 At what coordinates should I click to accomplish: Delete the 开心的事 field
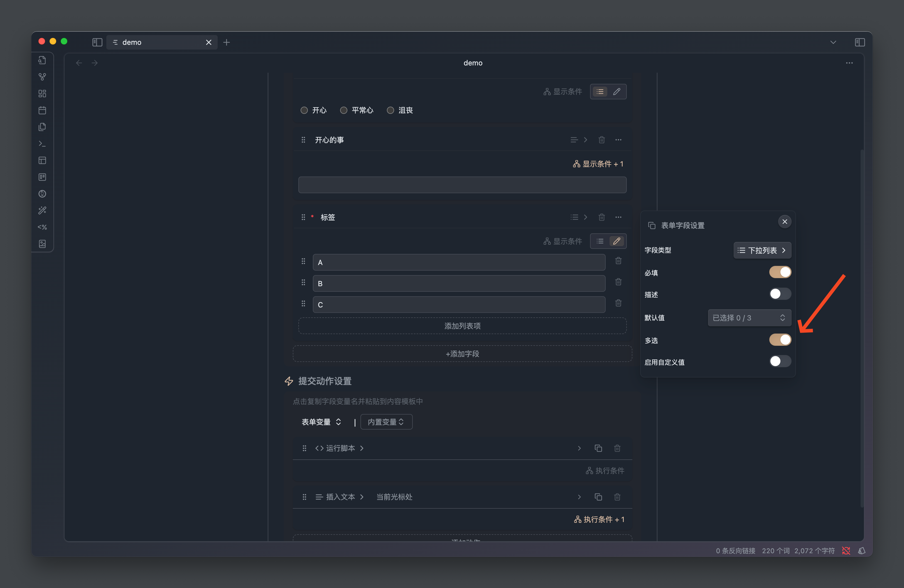601,140
